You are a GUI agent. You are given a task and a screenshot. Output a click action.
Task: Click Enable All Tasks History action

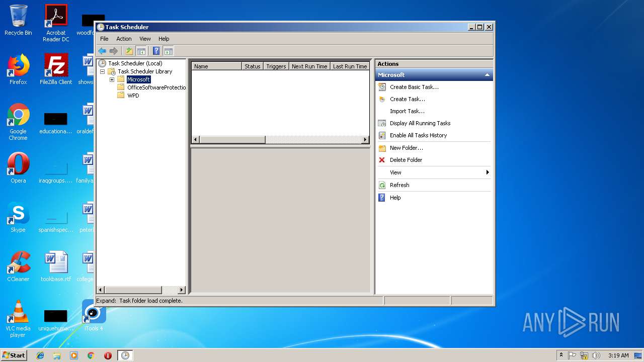click(418, 135)
